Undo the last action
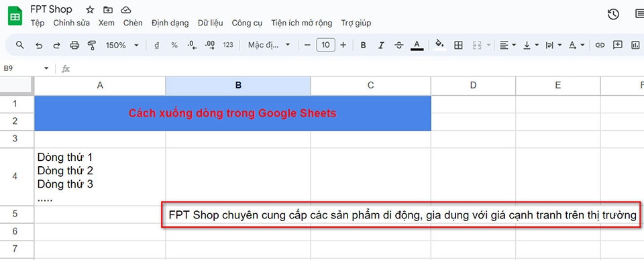This screenshot has width=644, height=260. (x=39, y=46)
